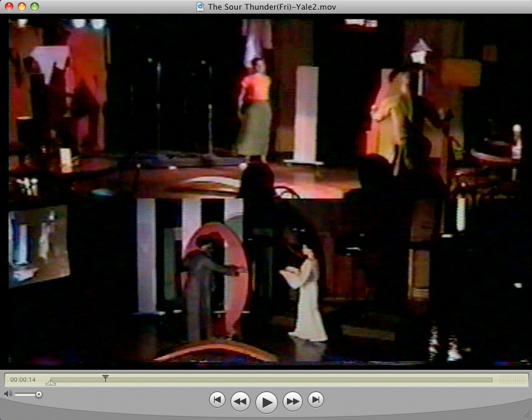The width and height of the screenshot is (532, 420).
Task: Click the timeline track right of the playhead
Action: click(304, 380)
